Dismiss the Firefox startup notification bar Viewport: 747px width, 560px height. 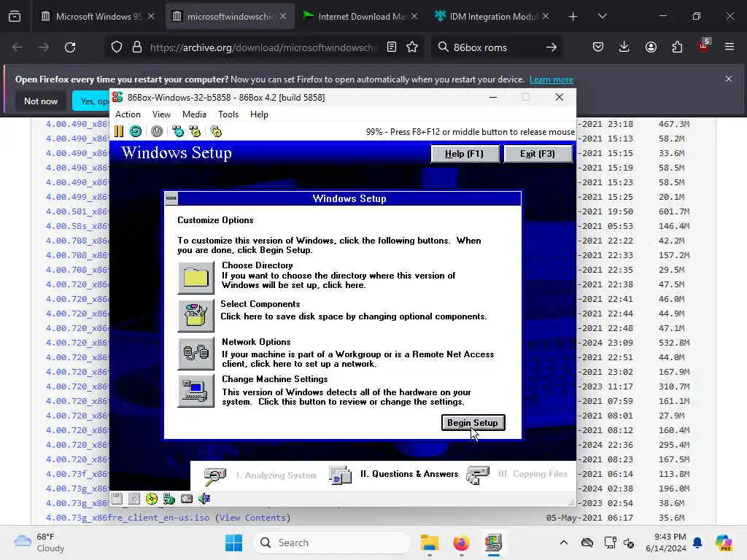[x=729, y=79]
